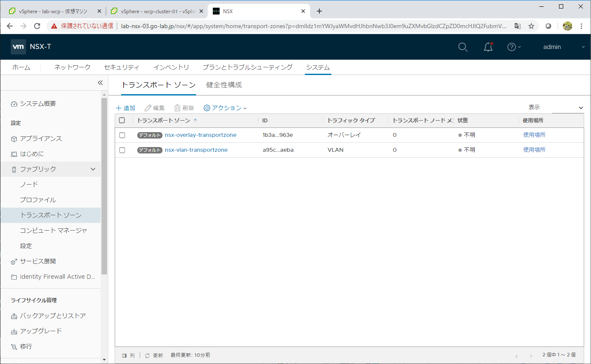Collapse the ファブリック sidebar section
This screenshot has height=364, width=591.
coord(93,169)
